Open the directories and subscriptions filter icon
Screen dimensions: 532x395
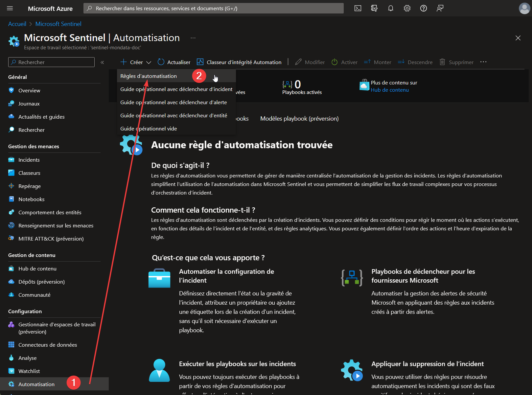[x=374, y=8]
